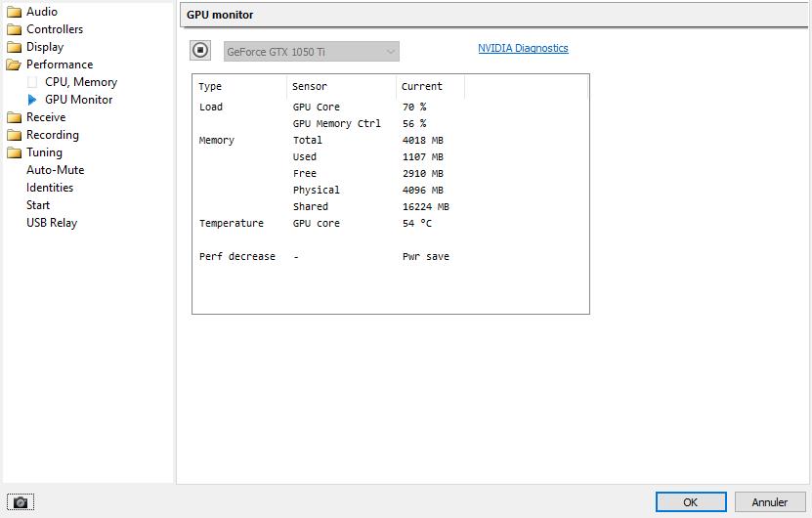This screenshot has height=518, width=812.
Task: Click the Receive folder icon
Action: [x=14, y=117]
